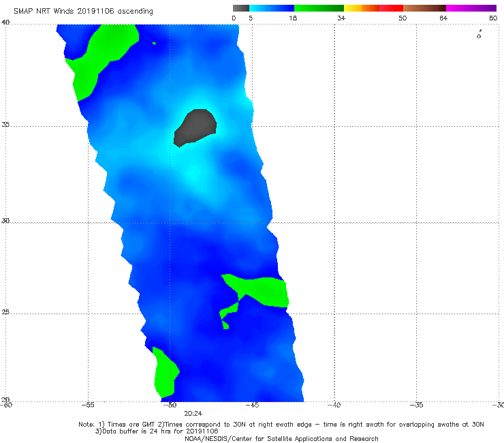Click the colorbar label '50'
Viewport: 504px width, 443px height.
[x=403, y=18]
